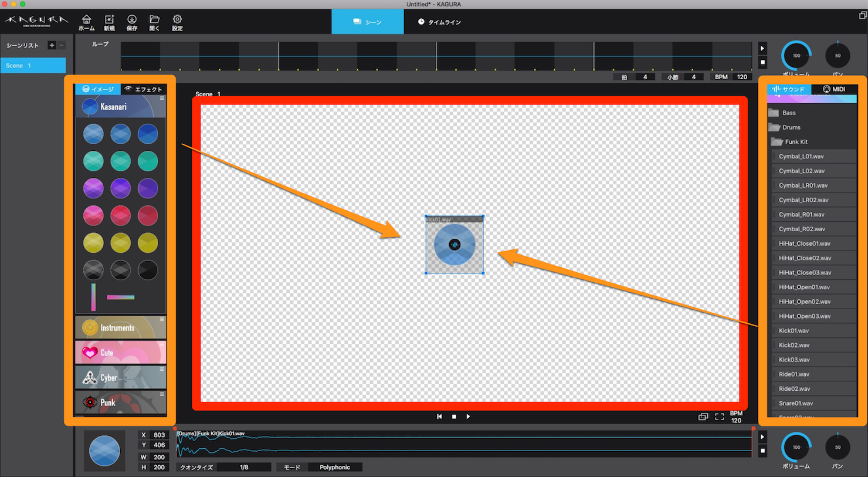Edit the 小節 bars value field
This screenshot has height=477, width=868.
(x=694, y=77)
